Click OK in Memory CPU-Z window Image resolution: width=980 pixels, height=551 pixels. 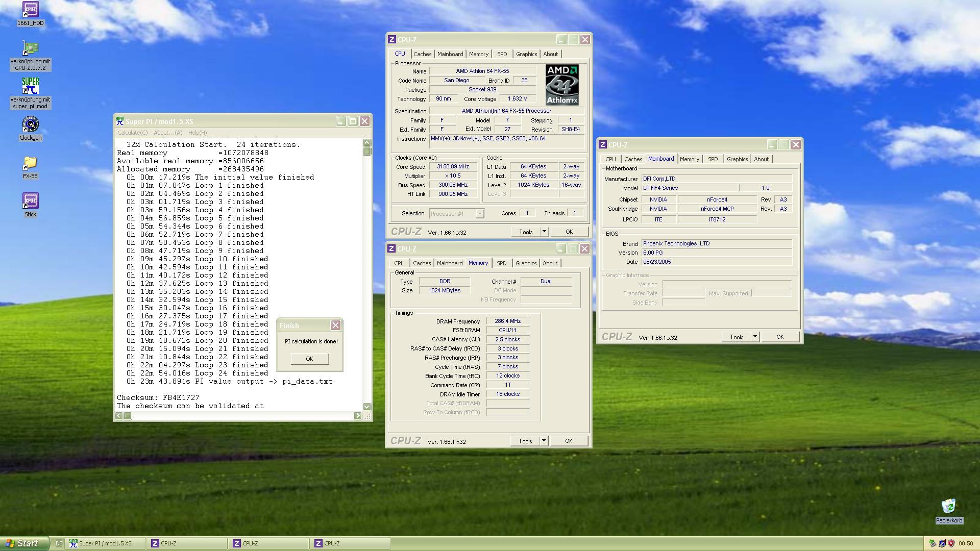click(x=569, y=441)
